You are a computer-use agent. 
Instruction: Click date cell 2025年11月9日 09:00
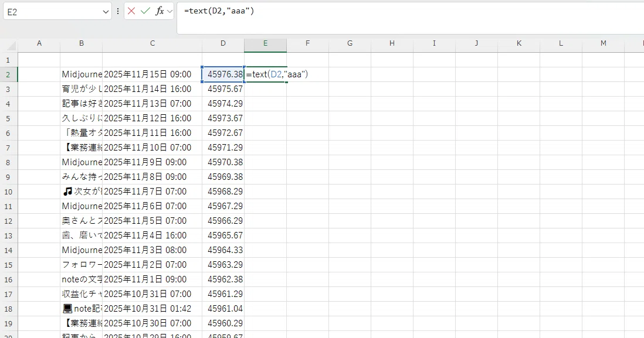tap(152, 162)
